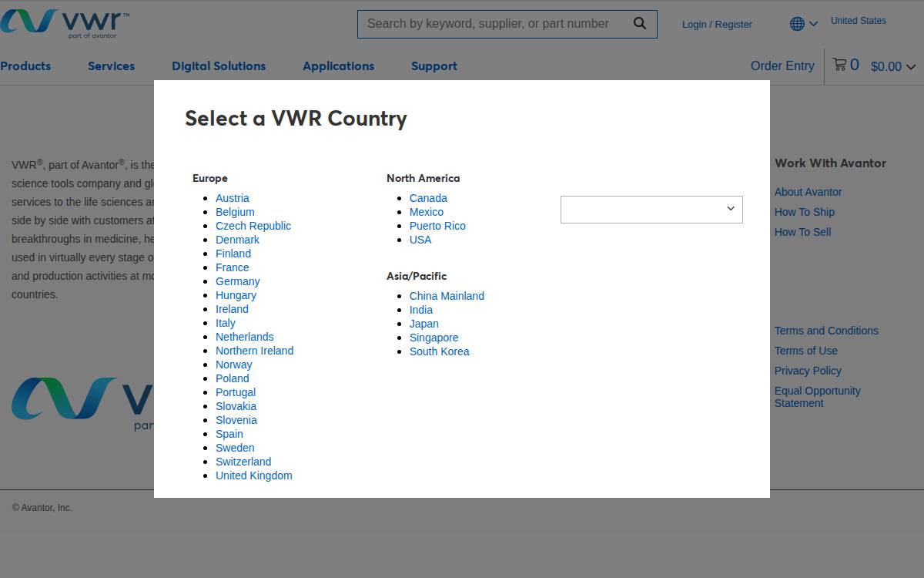Open How To Ship link

point(805,212)
